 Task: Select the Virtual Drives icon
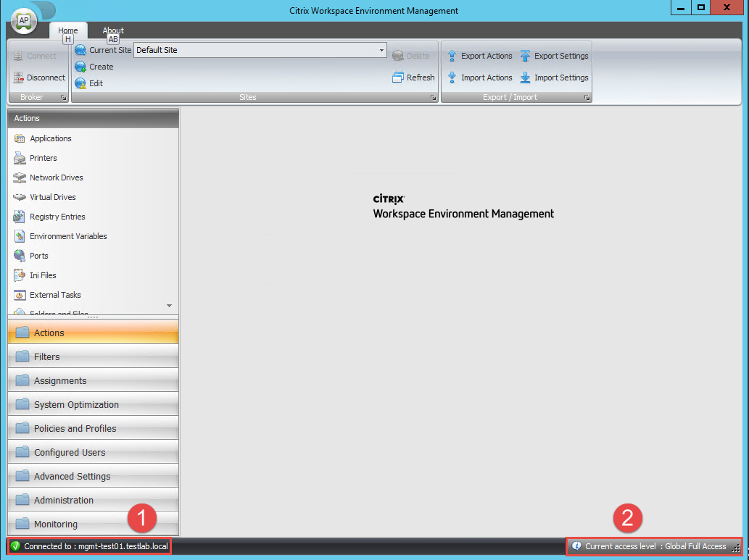point(20,197)
